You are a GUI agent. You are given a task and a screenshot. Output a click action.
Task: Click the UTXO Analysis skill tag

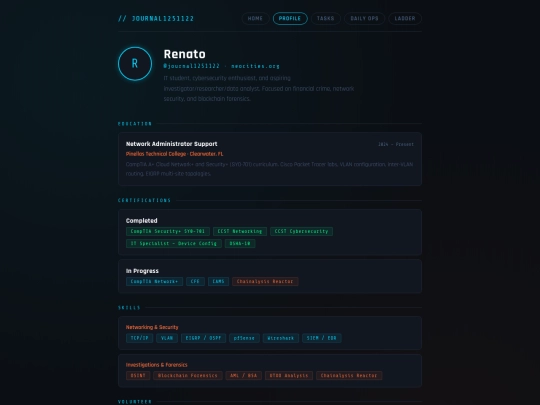point(289,376)
